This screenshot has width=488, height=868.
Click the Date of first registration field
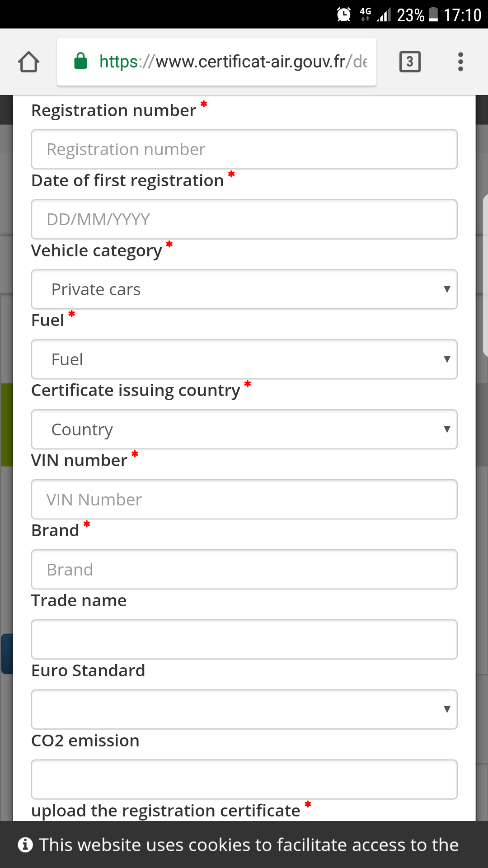point(244,220)
